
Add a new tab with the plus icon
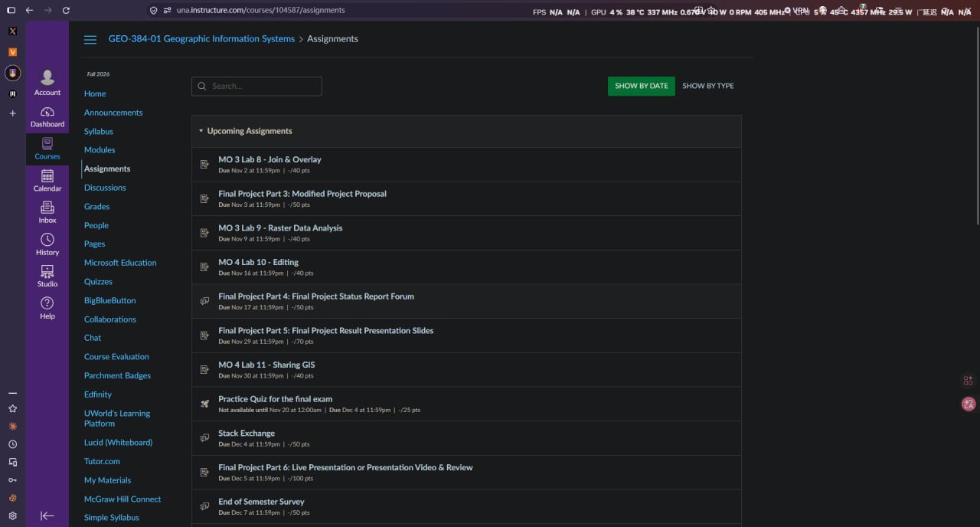point(12,113)
